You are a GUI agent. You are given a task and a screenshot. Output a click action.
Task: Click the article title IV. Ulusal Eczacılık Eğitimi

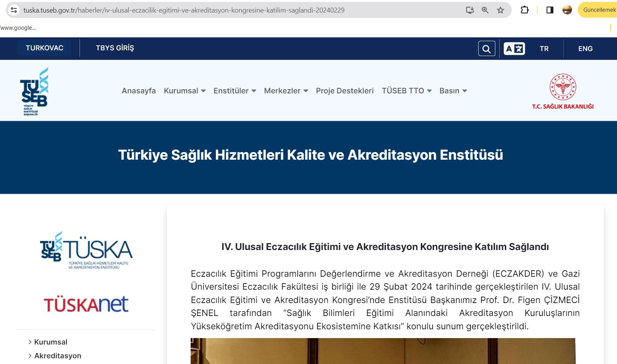click(385, 247)
